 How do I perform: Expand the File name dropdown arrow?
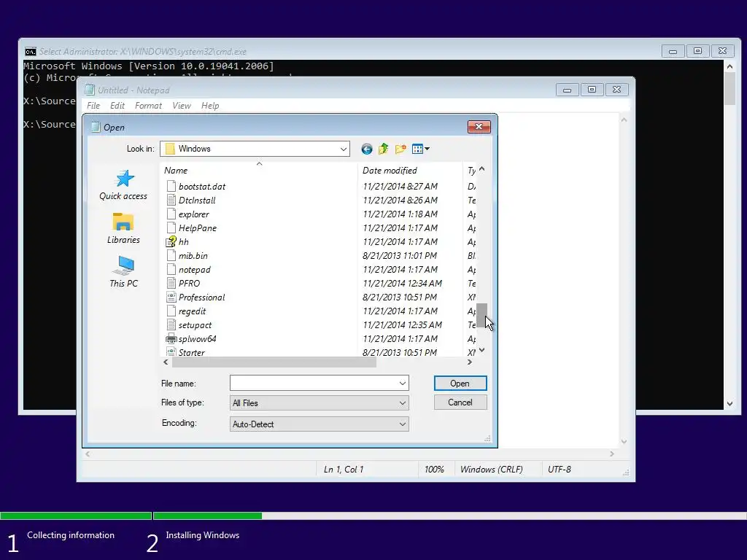[403, 384]
